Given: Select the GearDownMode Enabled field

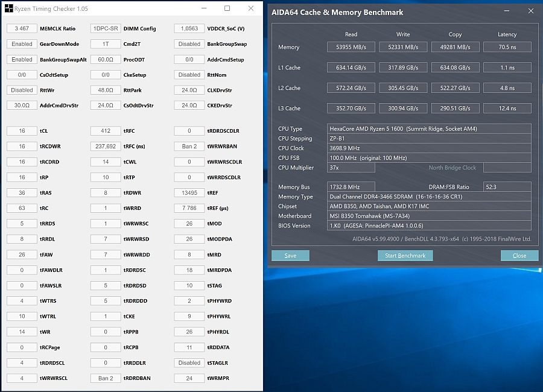Looking at the screenshot, I should click(22, 44).
